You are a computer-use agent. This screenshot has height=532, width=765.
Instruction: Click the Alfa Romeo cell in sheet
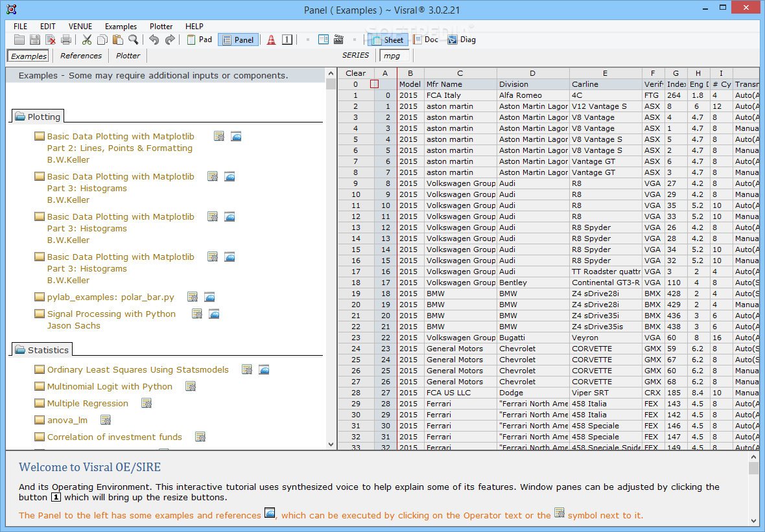533,95
